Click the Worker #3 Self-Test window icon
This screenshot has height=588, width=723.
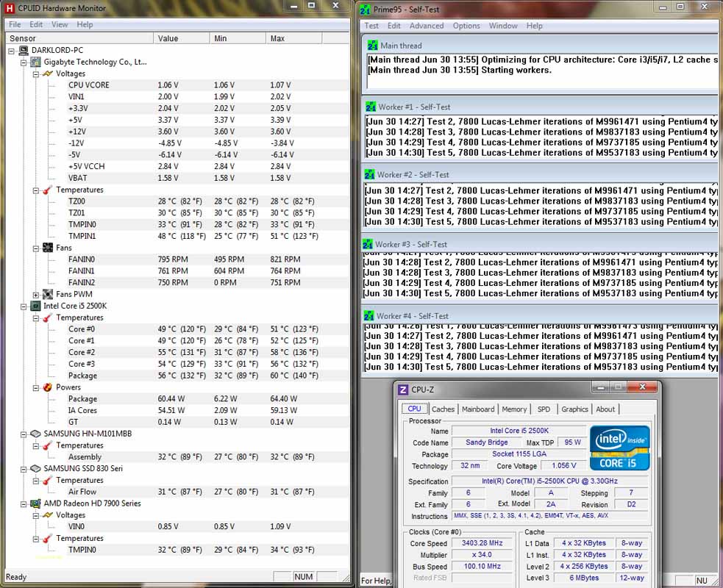pyautogui.click(x=368, y=245)
